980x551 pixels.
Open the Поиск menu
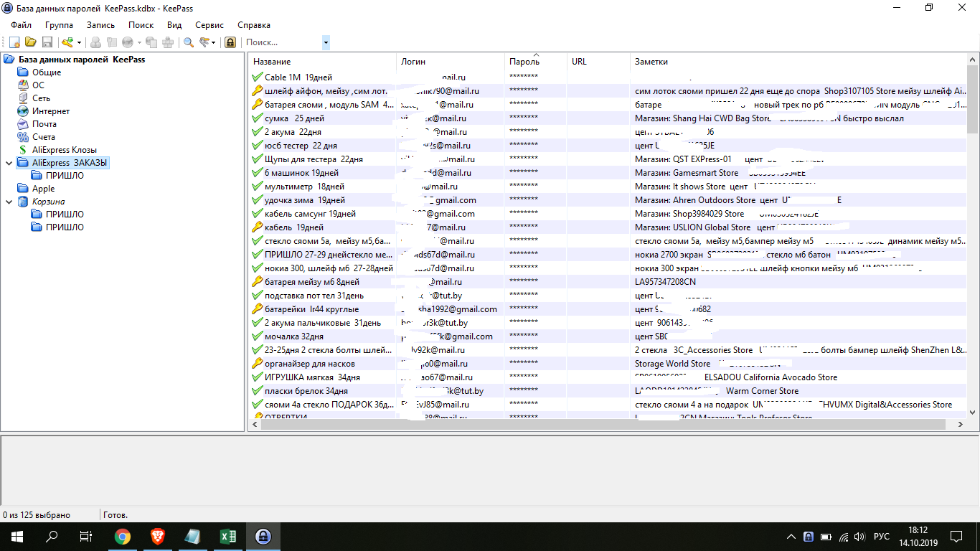(x=141, y=25)
